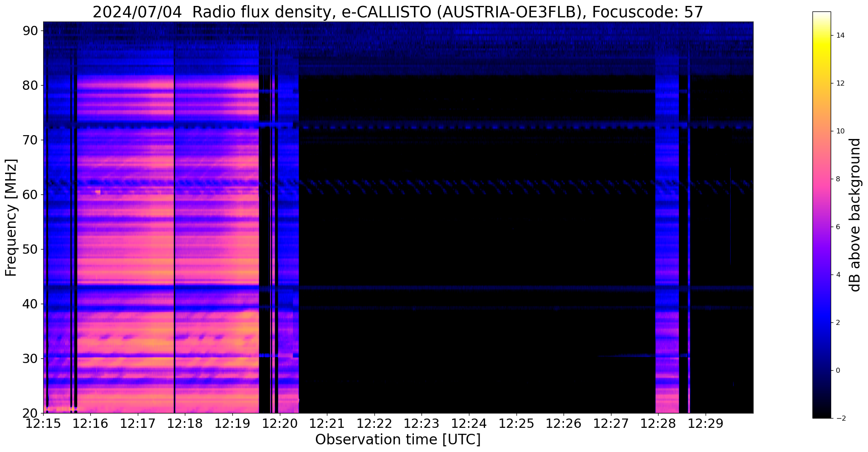This screenshot has height=452, width=868.
Task: Click the pink 8 dB region of the colorbar
Action: (821, 179)
